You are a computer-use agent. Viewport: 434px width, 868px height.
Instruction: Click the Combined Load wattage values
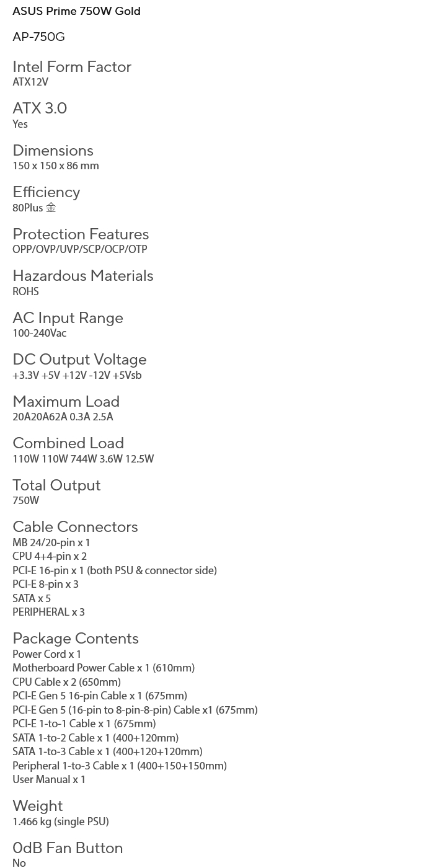tap(83, 459)
